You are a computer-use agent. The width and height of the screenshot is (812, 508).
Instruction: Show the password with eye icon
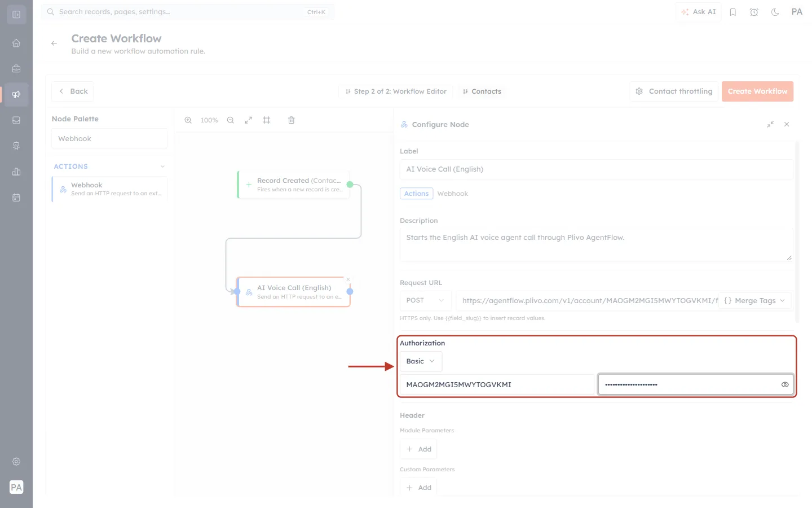tap(785, 384)
